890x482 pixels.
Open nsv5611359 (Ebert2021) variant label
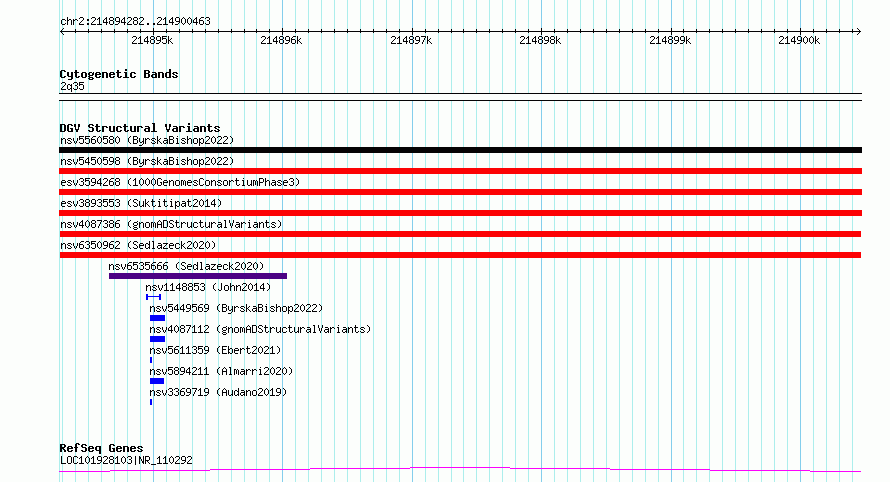215,350
